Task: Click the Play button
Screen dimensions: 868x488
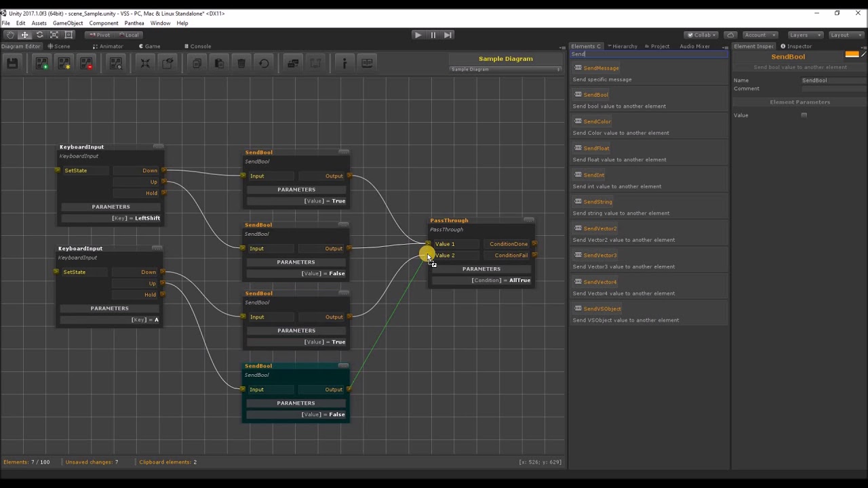Action: pos(418,35)
